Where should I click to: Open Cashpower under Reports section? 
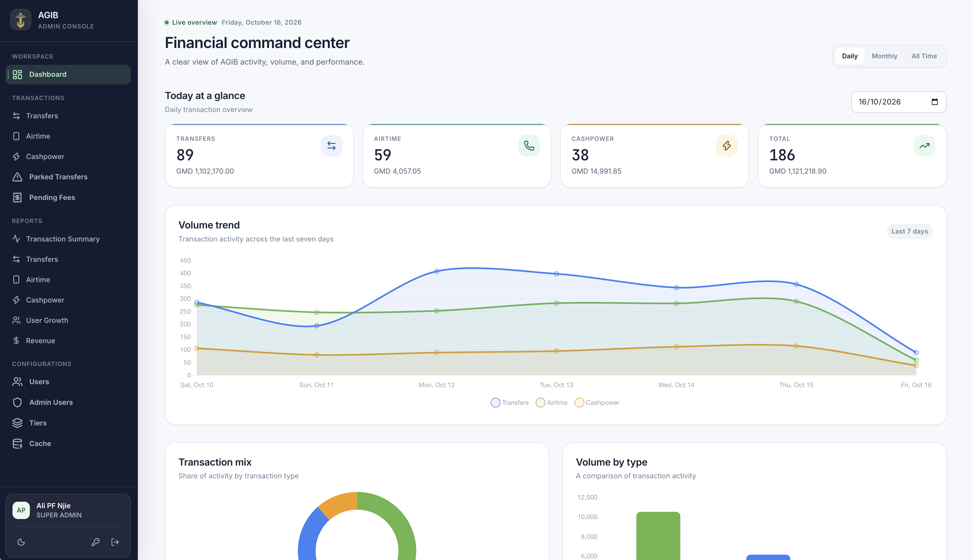pos(68,300)
